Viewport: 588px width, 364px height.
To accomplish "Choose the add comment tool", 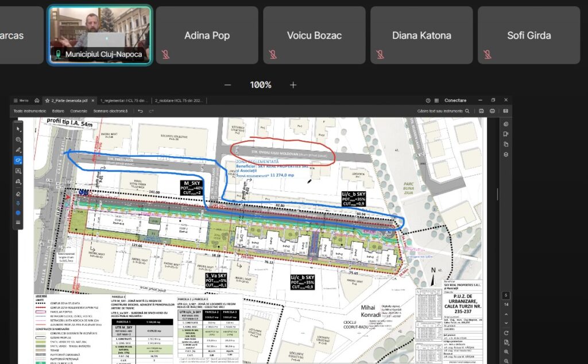I will click(x=18, y=140).
